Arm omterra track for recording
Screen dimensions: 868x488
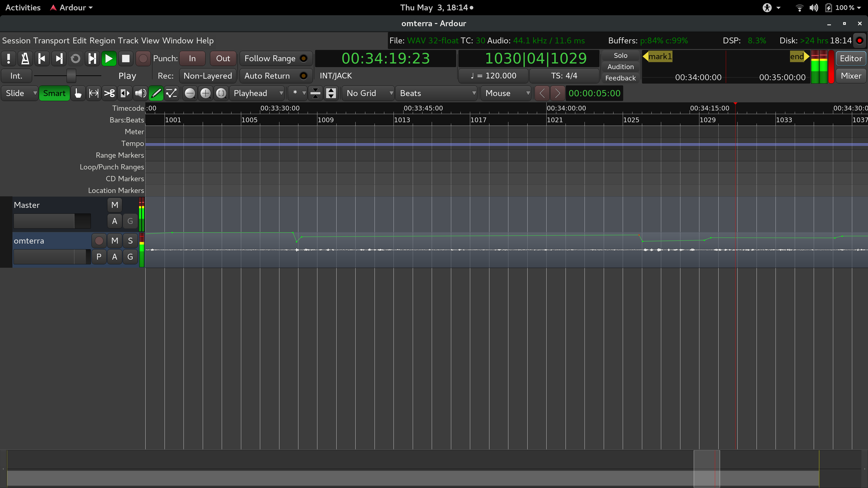(x=99, y=241)
